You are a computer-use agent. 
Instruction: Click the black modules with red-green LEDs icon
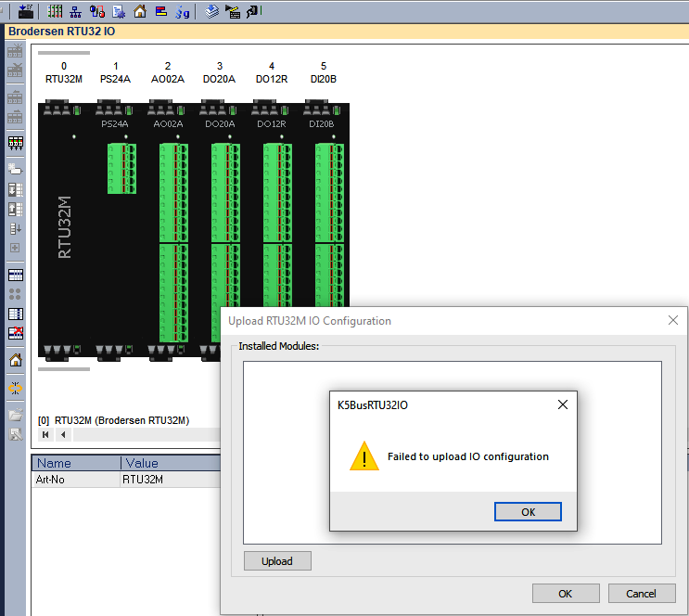[16, 143]
